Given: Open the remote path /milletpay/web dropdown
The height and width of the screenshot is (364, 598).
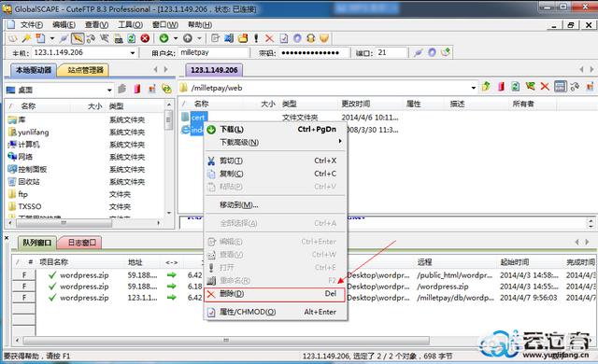Looking at the screenshot, I should 474,88.
